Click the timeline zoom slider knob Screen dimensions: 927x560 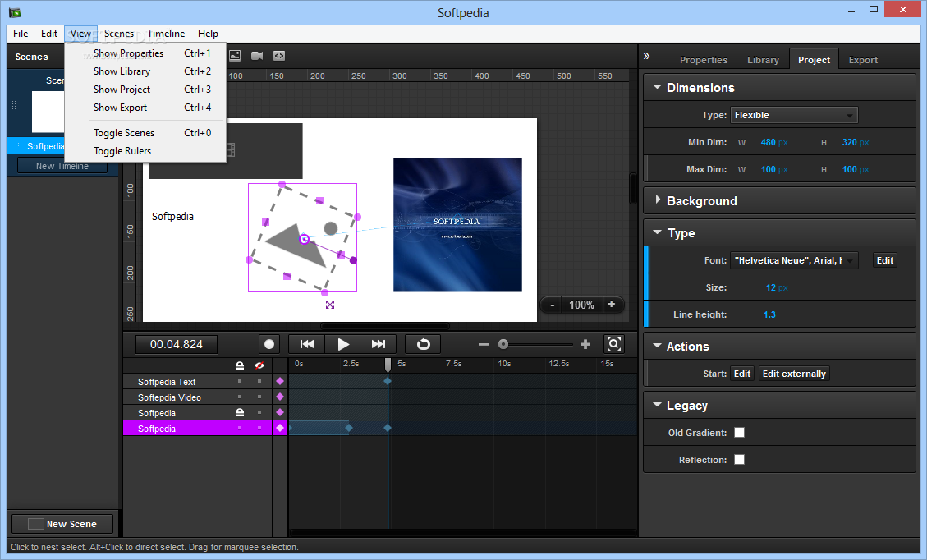pyautogui.click(x=503, y=344)
